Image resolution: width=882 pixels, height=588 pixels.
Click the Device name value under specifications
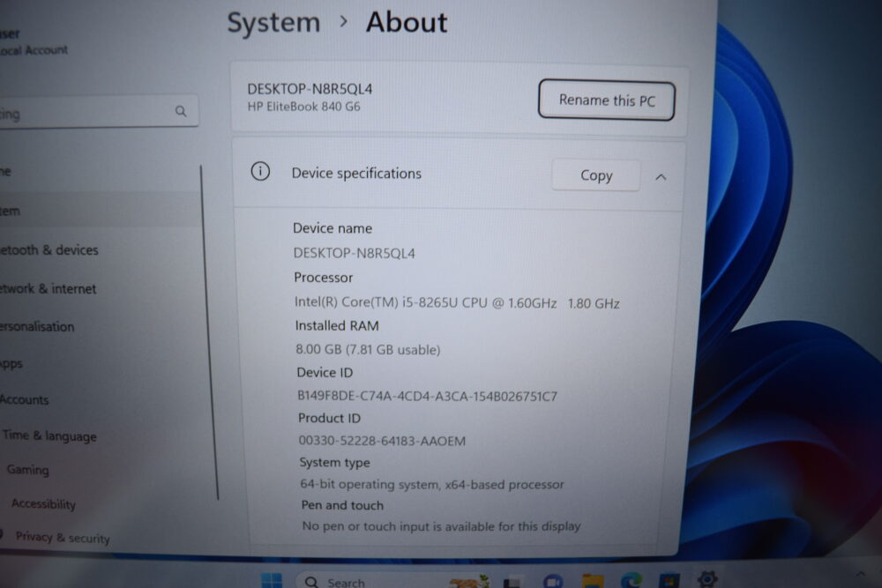(x=355, y=254)
